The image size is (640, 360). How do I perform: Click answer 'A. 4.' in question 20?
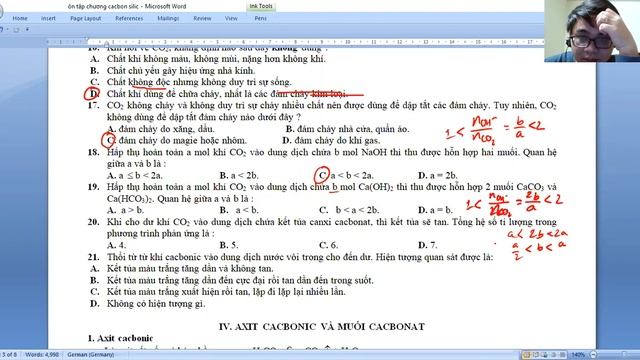(x=116, y=245)
